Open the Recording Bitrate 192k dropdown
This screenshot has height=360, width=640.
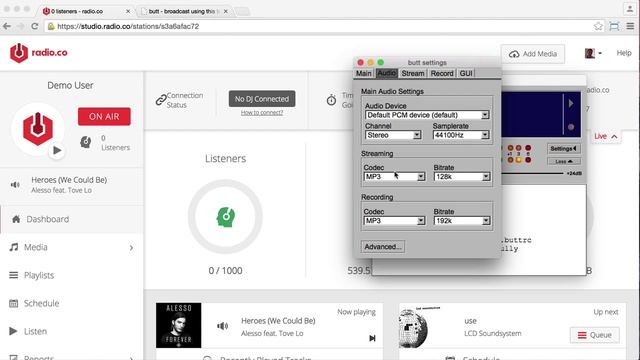[x=462, y=221]
